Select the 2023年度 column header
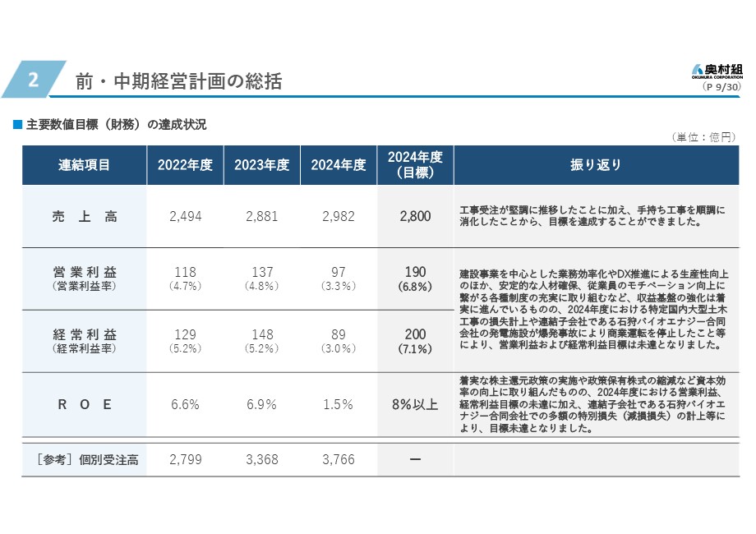Viewport: 756px width, 534px height. tap(261, 165)
